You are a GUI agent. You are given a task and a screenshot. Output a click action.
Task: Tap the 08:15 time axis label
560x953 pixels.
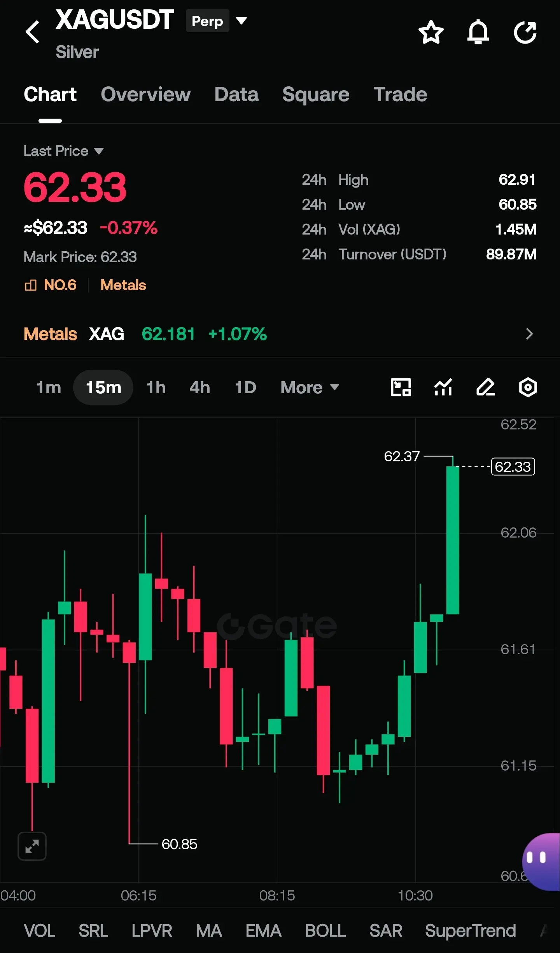point(277,895)
